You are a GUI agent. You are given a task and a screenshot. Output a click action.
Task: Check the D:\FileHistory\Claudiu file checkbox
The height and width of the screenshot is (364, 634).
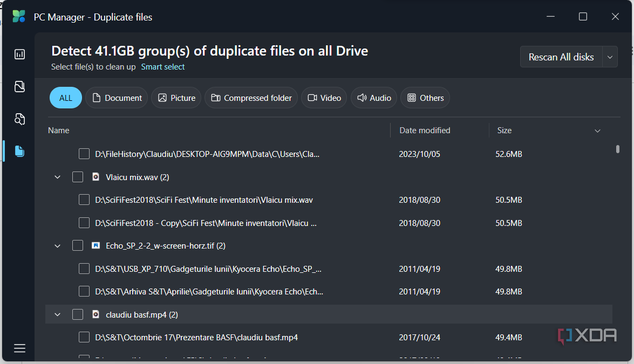pyautogui.click(x=84, y=154)
